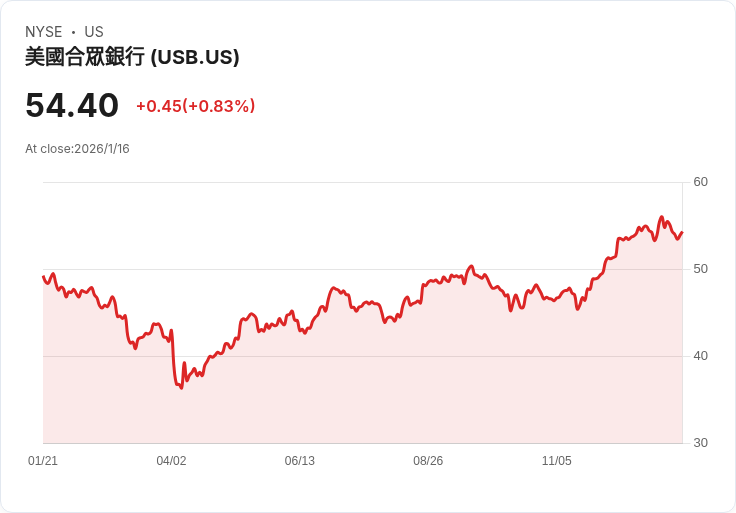Viewport: 736px width, 513px height.
Task: Click the 50 label on price axis
Action: point(700,269)
